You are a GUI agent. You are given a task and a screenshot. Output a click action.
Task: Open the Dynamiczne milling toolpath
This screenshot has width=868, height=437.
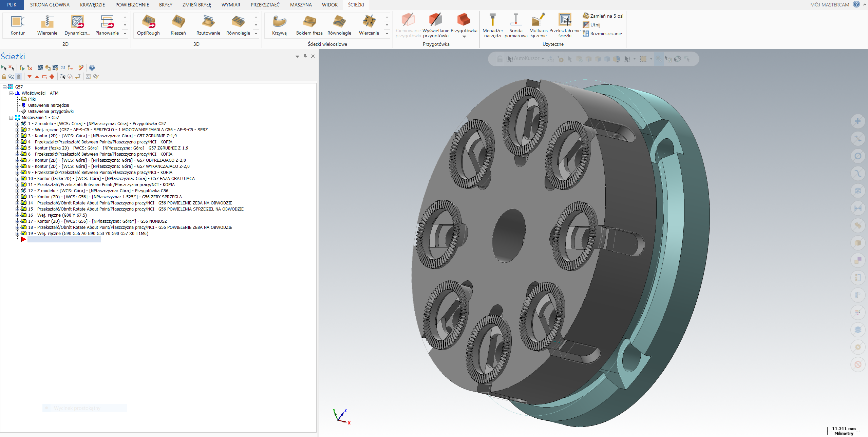tap(77, 25)
